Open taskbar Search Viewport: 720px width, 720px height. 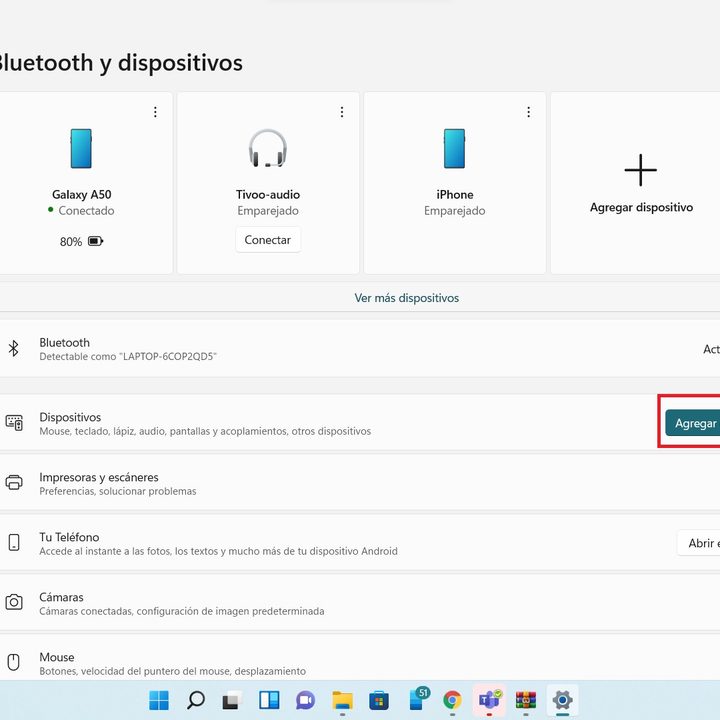click(196, 700)
